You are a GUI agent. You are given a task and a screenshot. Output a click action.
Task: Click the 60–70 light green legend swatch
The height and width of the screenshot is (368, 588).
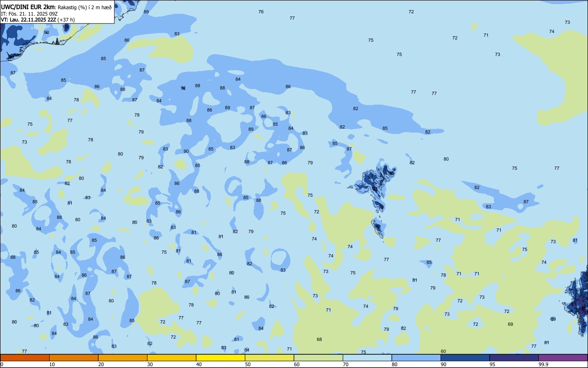[318, 357]
